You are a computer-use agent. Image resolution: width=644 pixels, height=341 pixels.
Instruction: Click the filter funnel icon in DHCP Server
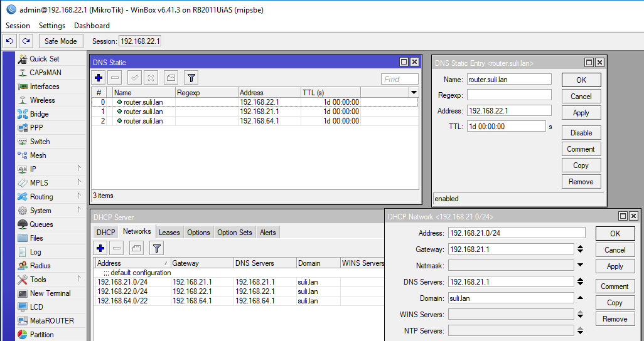pyautogui.click(x=157, y=248)
